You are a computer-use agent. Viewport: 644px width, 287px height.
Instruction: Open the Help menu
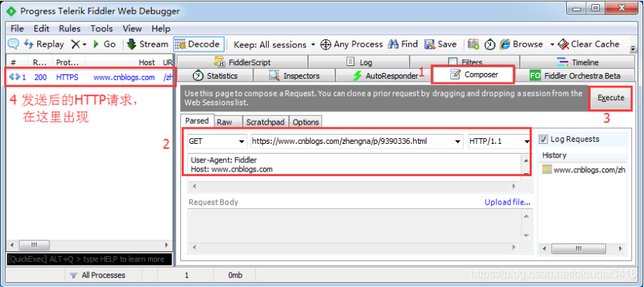coord(161,29)
